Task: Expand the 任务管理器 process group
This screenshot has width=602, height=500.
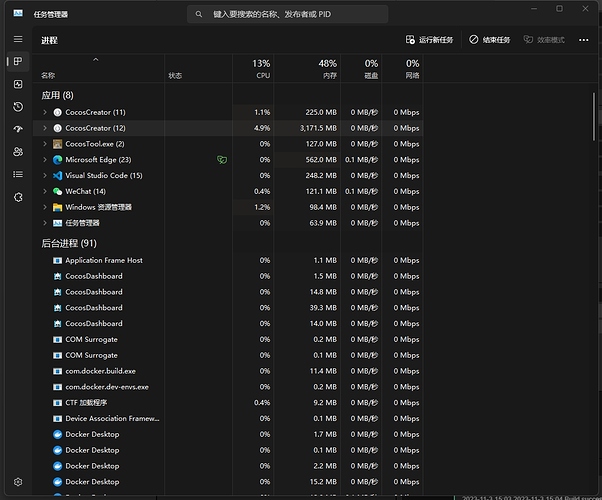Action: 45,223
